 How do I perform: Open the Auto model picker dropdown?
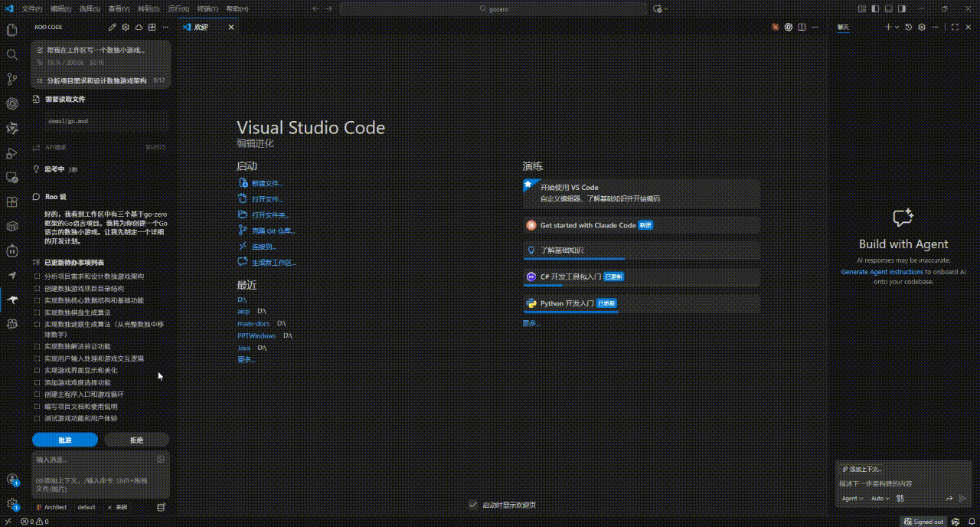(880, 499)
